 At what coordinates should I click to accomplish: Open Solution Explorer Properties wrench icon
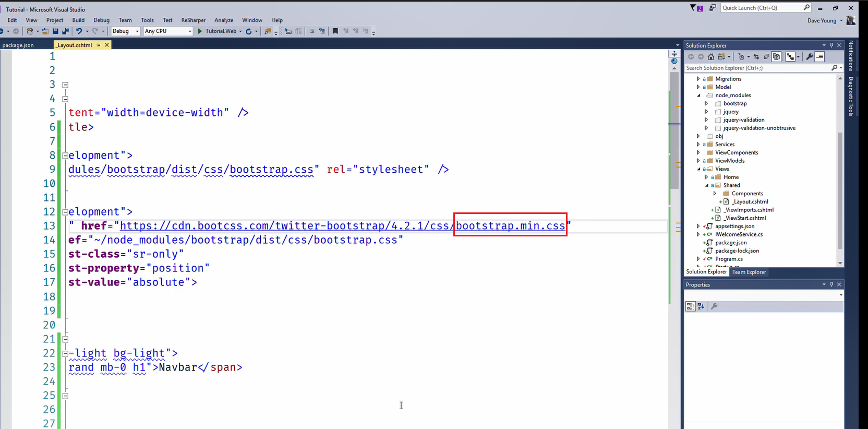point(810,56)
